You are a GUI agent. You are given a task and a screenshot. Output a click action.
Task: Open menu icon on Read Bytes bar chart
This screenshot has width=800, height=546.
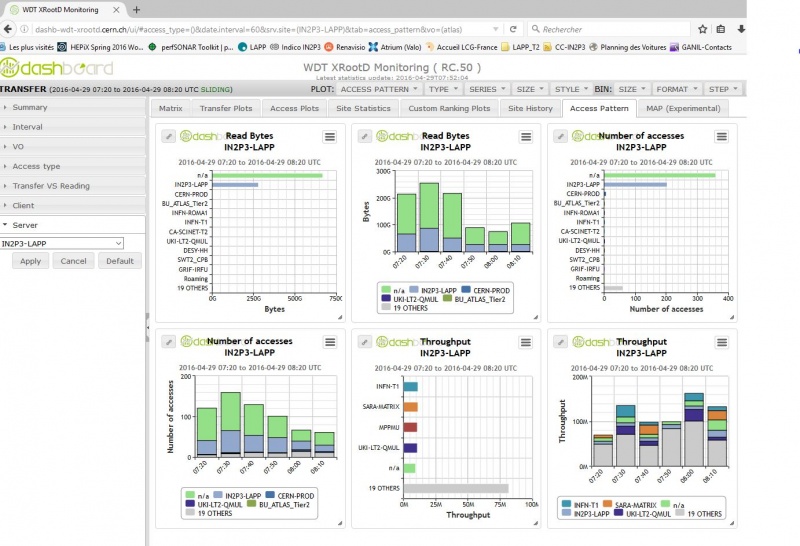point(330,137)
